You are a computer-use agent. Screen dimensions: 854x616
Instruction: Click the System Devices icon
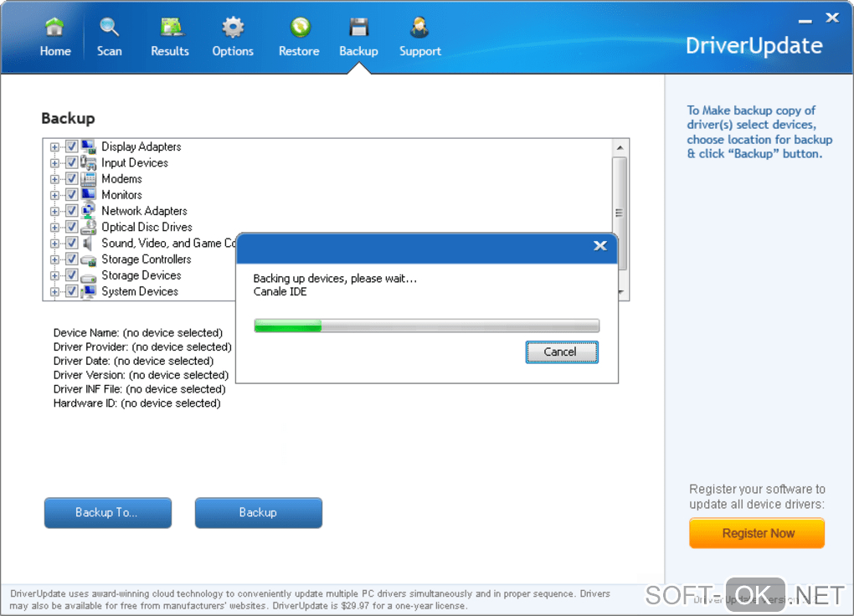[x=88, y=291]
